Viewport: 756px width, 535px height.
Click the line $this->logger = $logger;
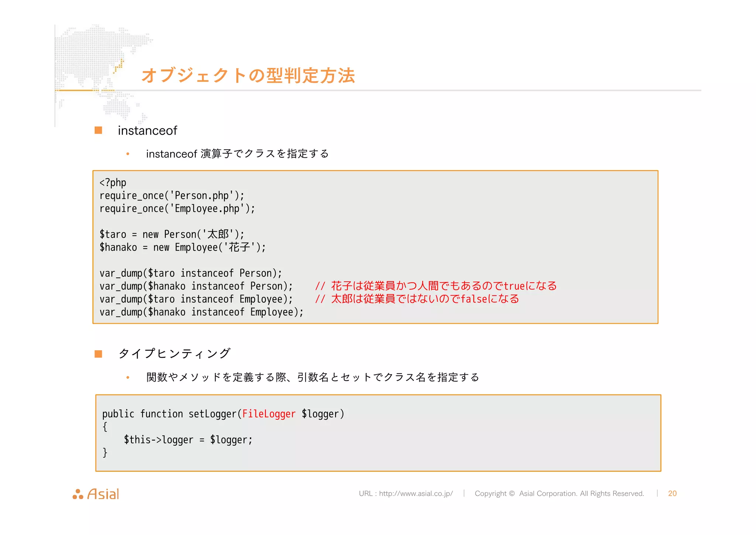[x=188, y=440]
